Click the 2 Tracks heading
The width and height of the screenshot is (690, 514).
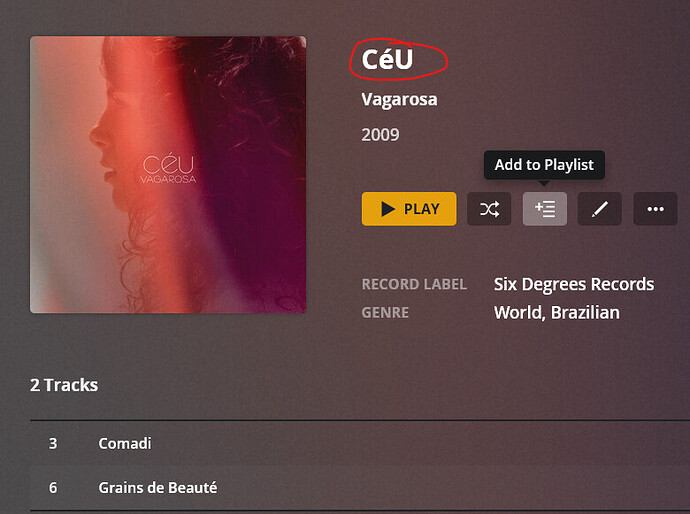pyautogui.click(x=64, y=385)
